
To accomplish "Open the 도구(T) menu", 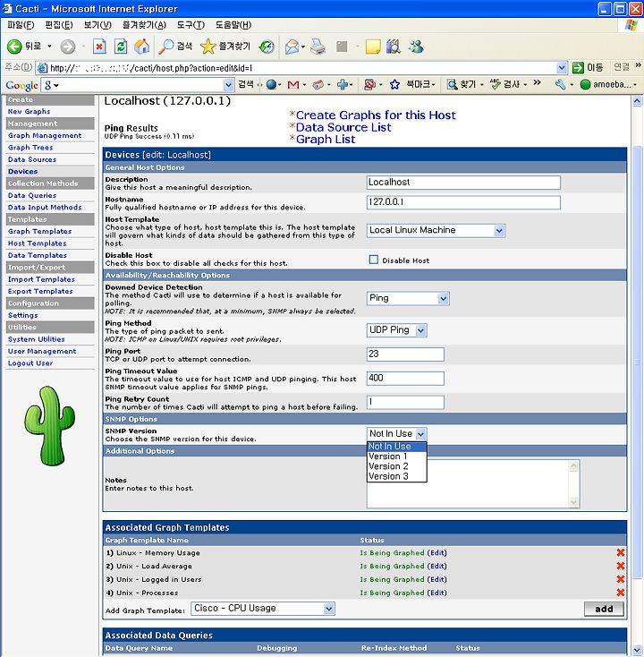I will pyautogui.click(x=191, y=25).
